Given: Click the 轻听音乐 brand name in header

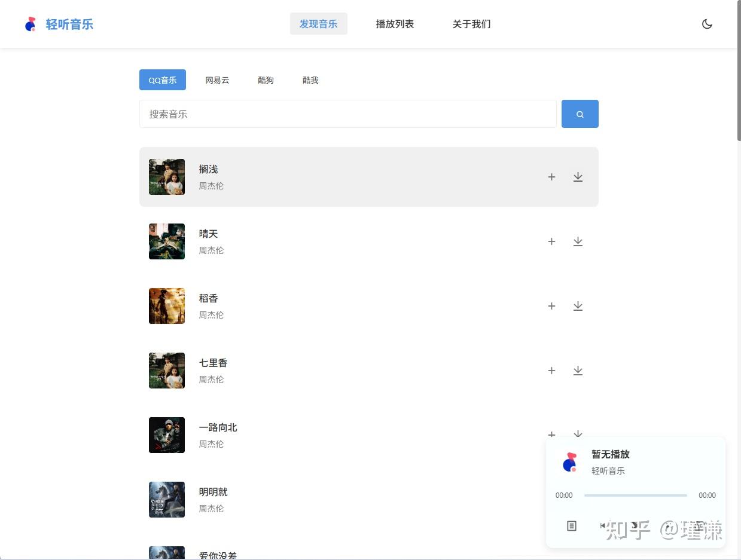Looking at the screenshot, I should coord(69,25).
